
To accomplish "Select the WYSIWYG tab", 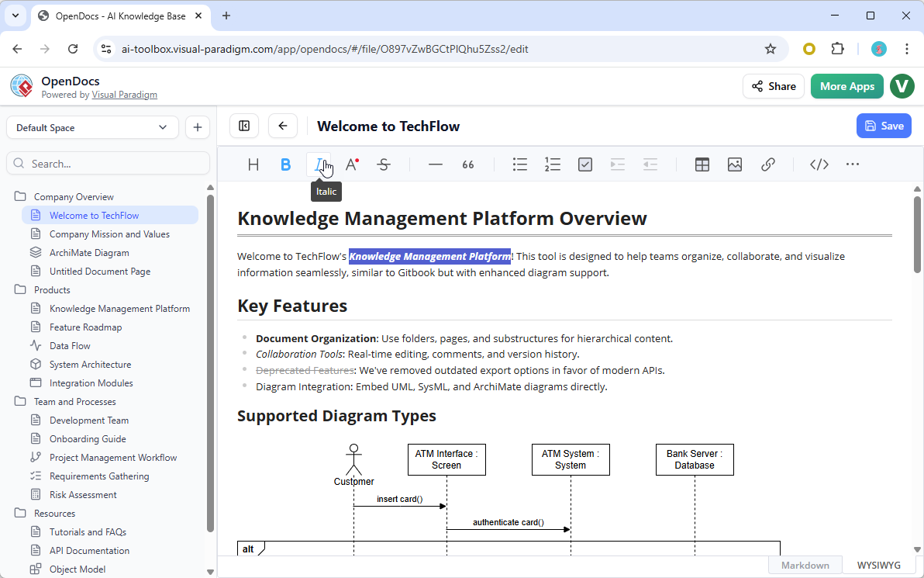I will pos(878,565).
